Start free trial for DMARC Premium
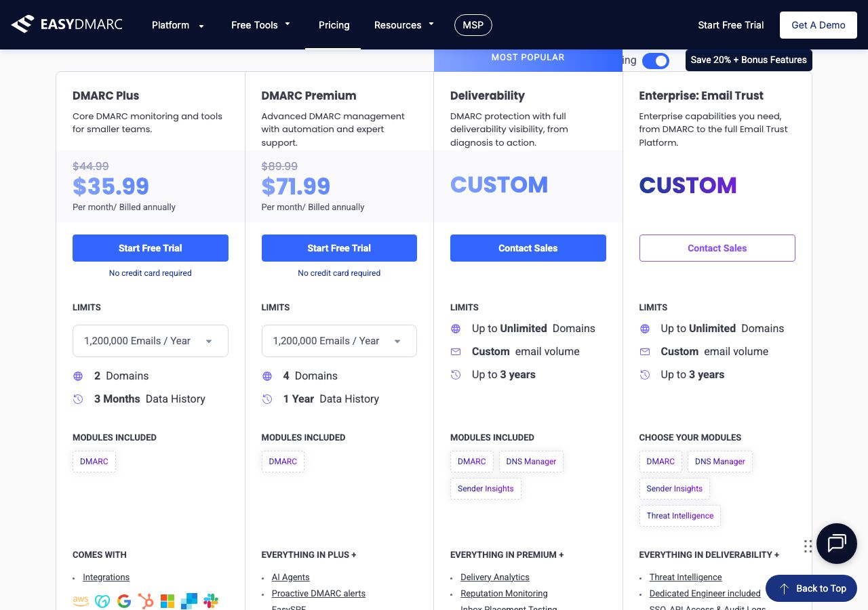This screenshot has width=868, height=610. (x=339, y=248)
